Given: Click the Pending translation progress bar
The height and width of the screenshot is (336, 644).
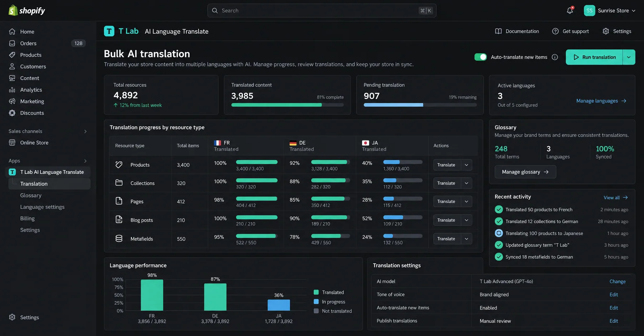Looking at the screenshot, I should (420, 105).
